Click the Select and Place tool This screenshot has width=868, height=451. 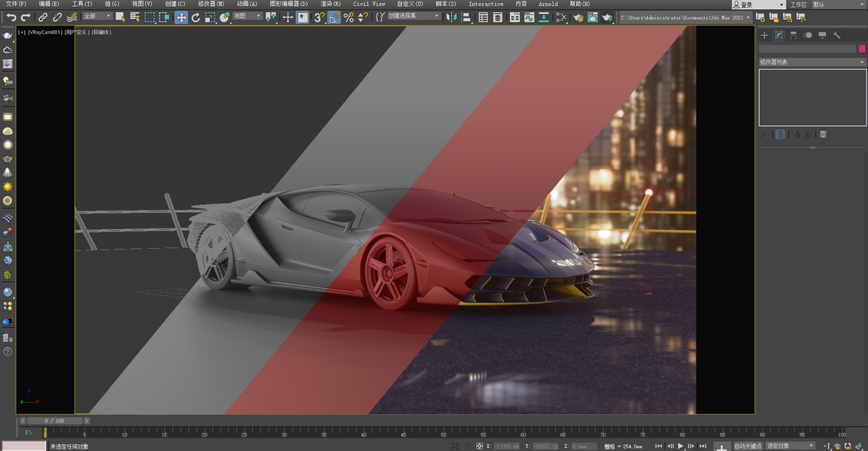click(x=224, y=18)
